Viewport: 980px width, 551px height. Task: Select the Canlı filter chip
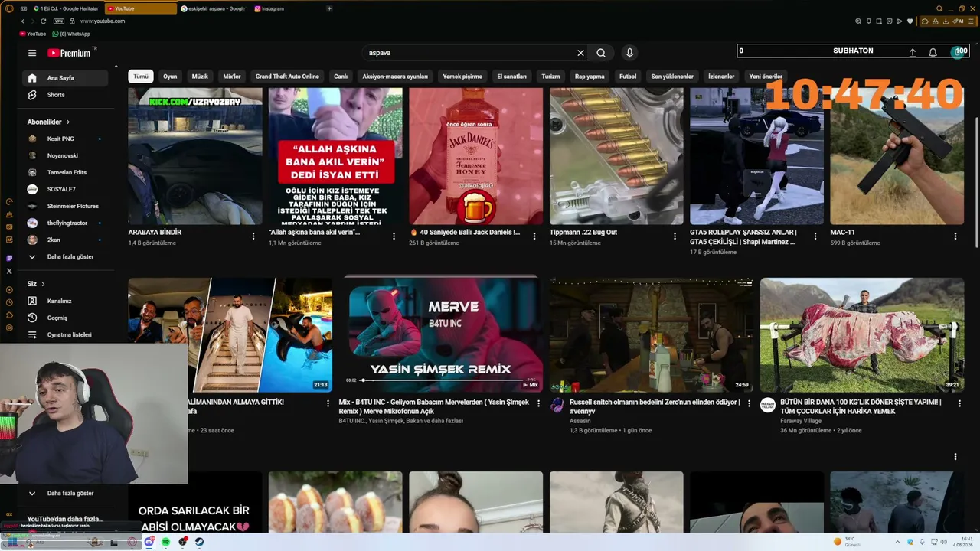[341, 77]
